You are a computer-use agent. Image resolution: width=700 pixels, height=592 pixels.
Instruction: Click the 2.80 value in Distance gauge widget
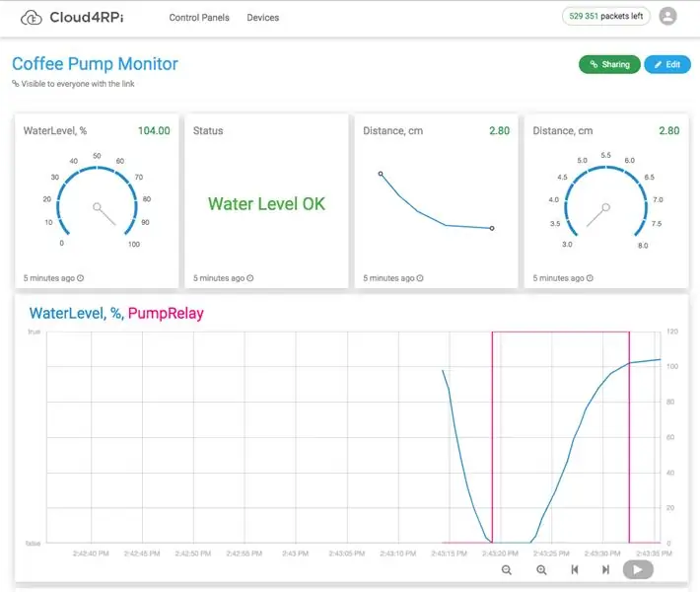click(x=669, y=131)
